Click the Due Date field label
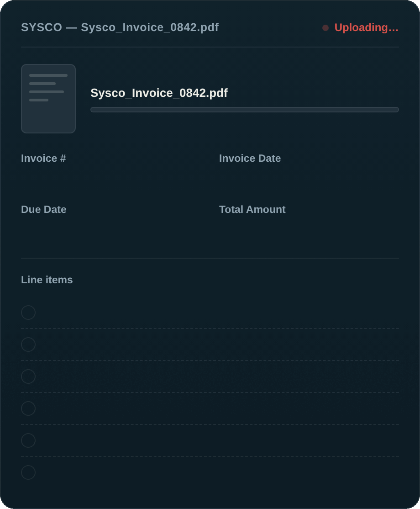 point(44,209)
